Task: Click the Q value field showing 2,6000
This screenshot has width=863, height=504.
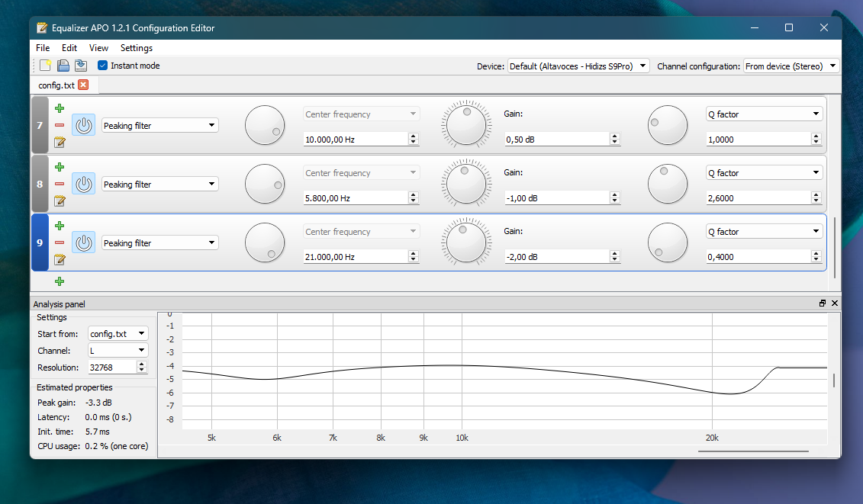Action: [x=758, y=198]
